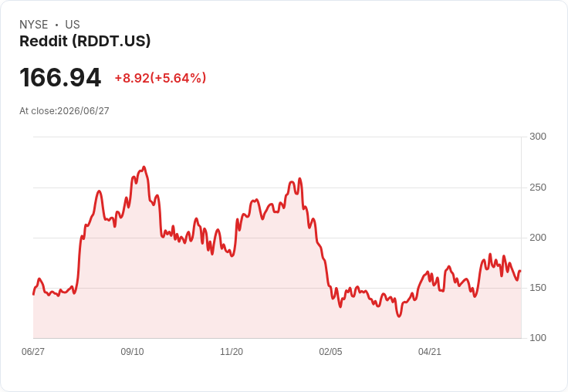The height and width of the screenshot is (392, 568).
Task: Click the line's starting point at 06/27
Action: click(34, 294)
